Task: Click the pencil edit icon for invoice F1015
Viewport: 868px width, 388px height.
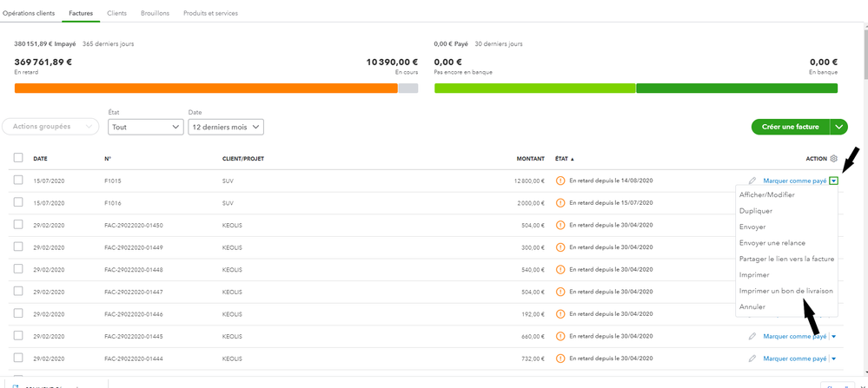Action: click(x=752, y=181)
